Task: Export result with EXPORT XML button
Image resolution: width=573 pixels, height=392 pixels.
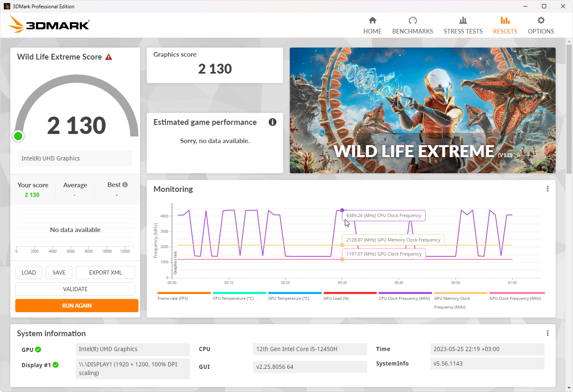Action: coord(105,272)
